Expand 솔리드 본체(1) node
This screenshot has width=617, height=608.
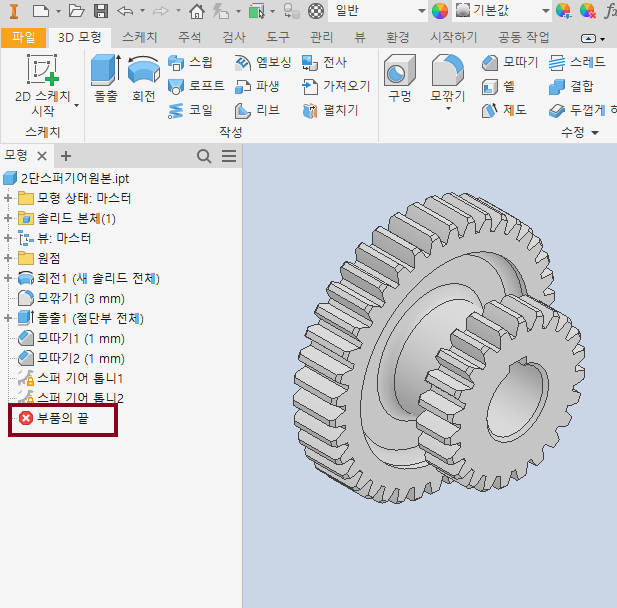(7, 218)
